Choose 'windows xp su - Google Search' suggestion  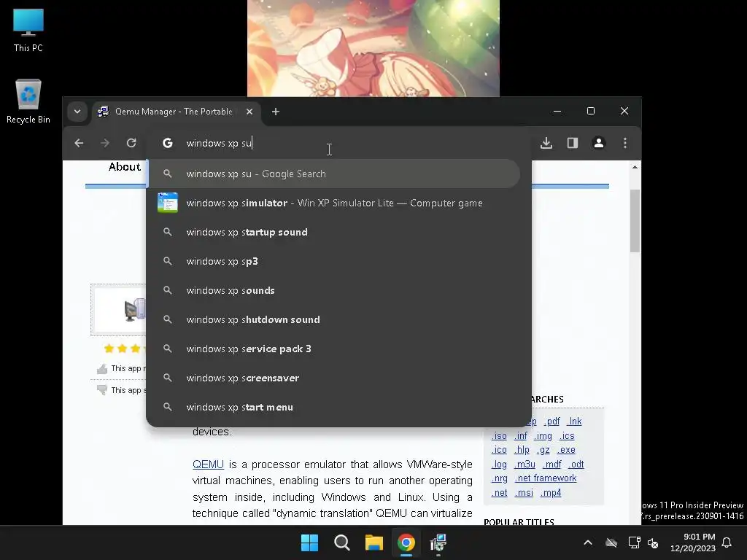(x=333, y=174)
